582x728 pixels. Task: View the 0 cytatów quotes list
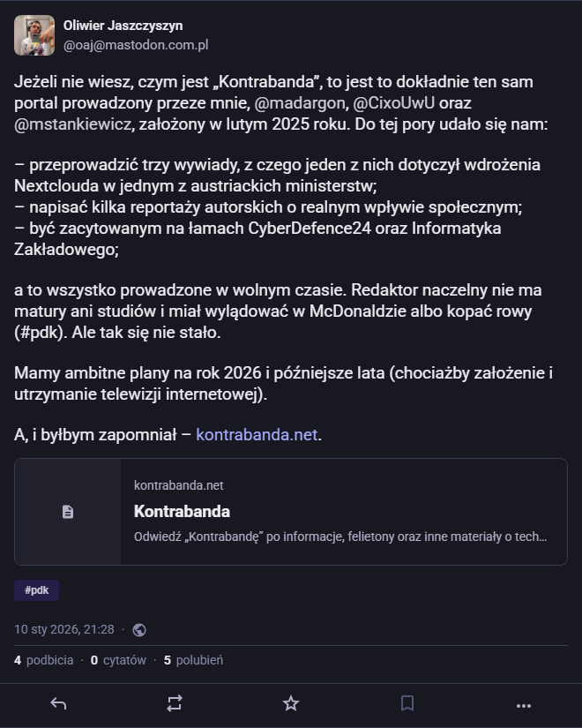(118, 660)
